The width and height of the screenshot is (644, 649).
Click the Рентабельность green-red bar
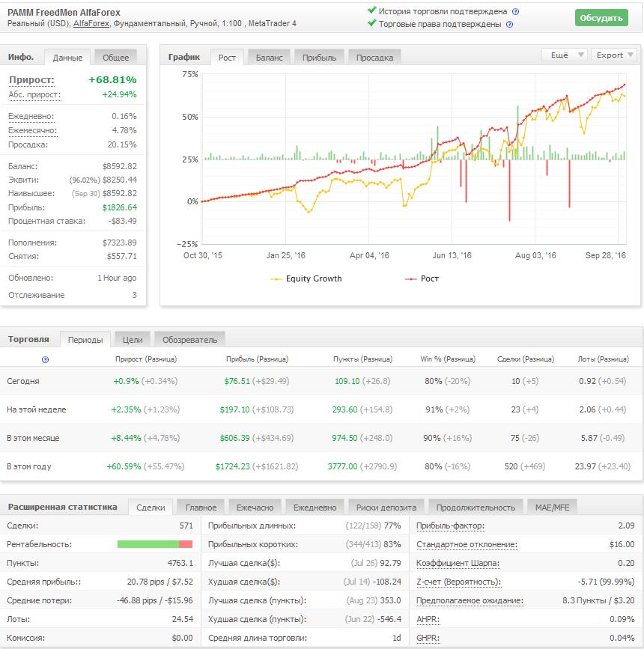tap(155, 544)
